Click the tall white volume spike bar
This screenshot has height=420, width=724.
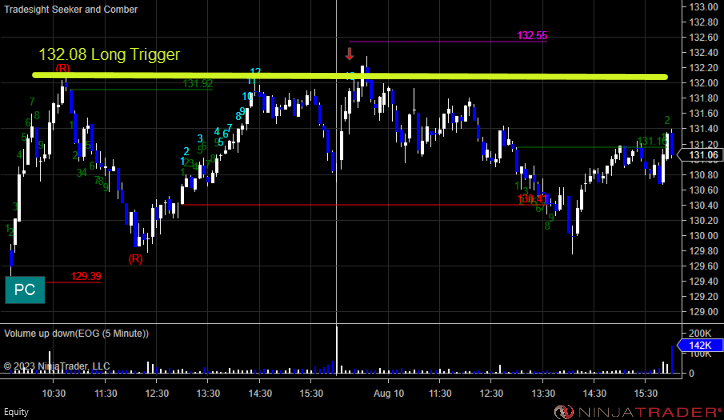click(x=337, y=349)
